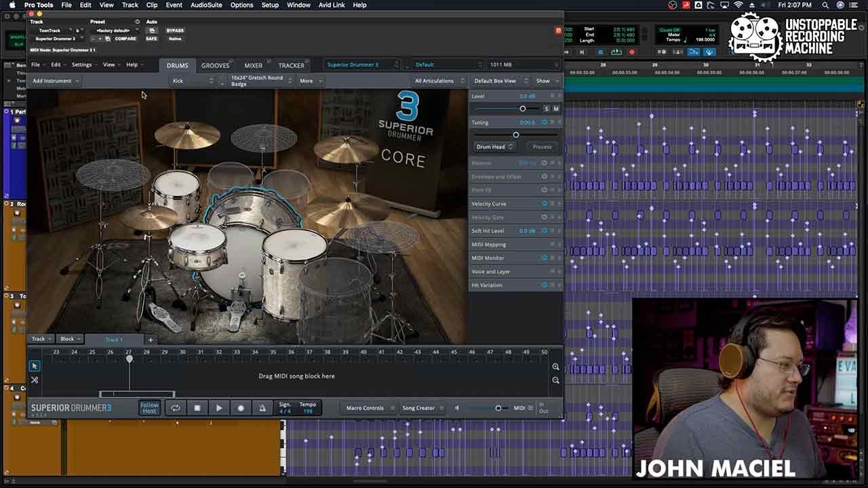
Task: Zoom in on the song track
Action: coord(555,367)
